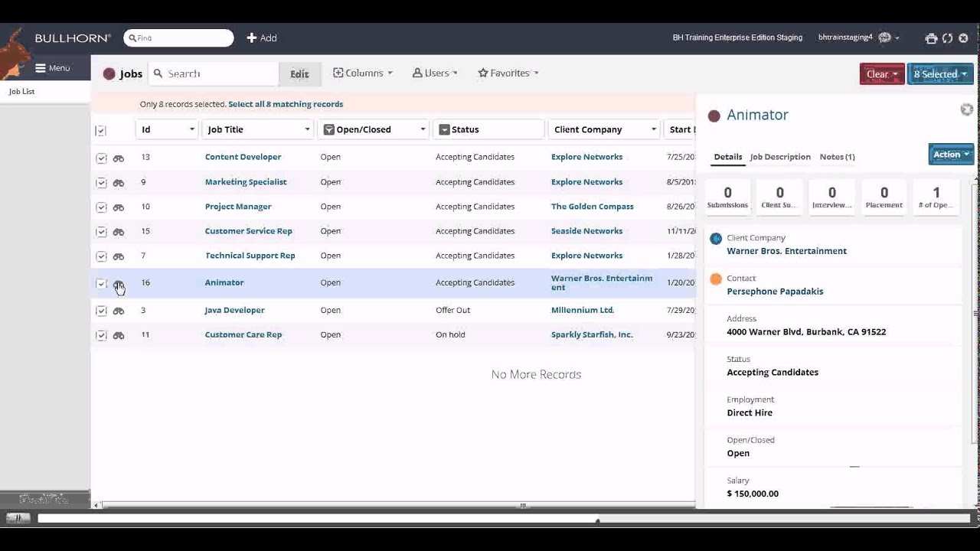Uncheck the Project Manager row checkbox
Image resolution: width=980 pixels, height=551 pixels.
(101, 207)
